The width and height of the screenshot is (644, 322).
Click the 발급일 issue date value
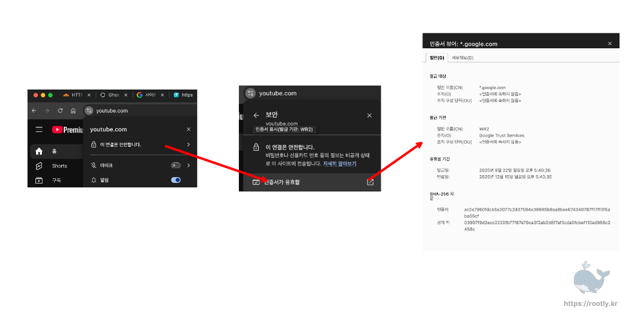click(515, 170)
